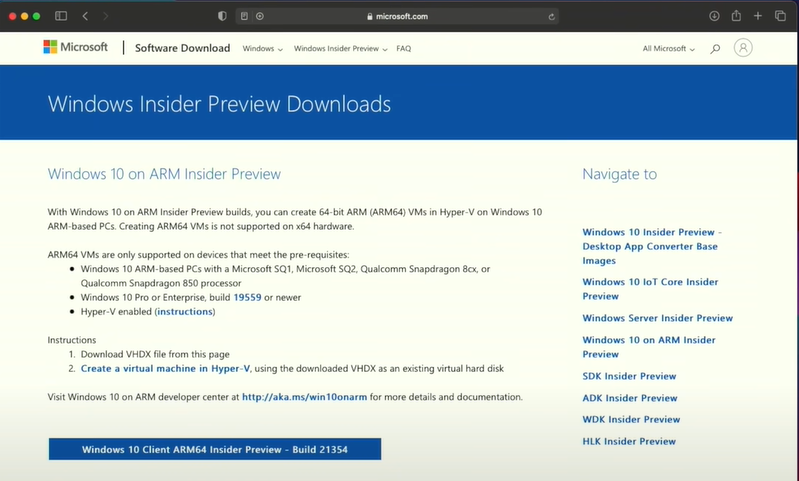Screen dimensions: 799x481
Task: Open Hyper-V instructions link
Action: (185, 311)
